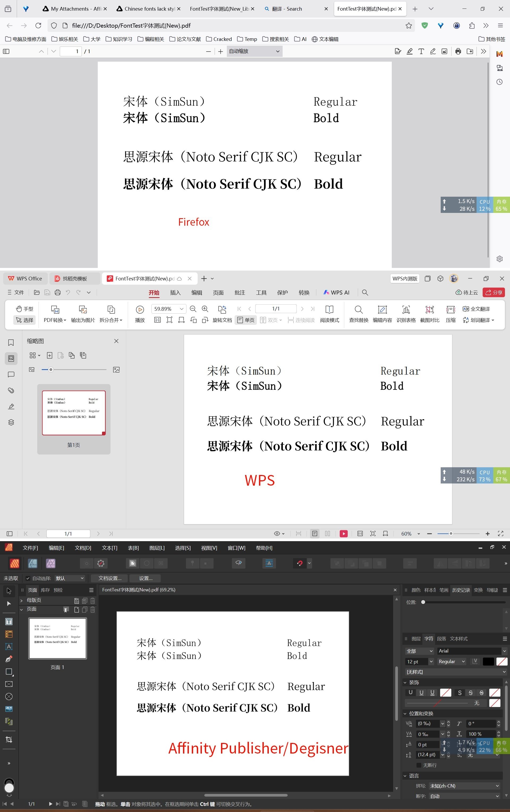Open WPS 插入 ribbon tab
This screenshot has width=510, height=812.
pyautogui.click(x=175, y=292)
